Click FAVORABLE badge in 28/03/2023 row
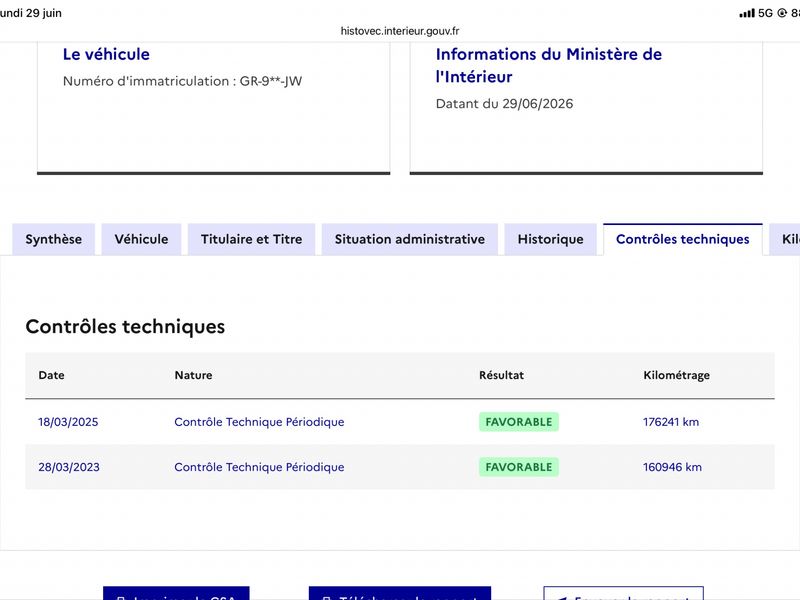The height and width of the screenshot is (600, 800). 519,467
